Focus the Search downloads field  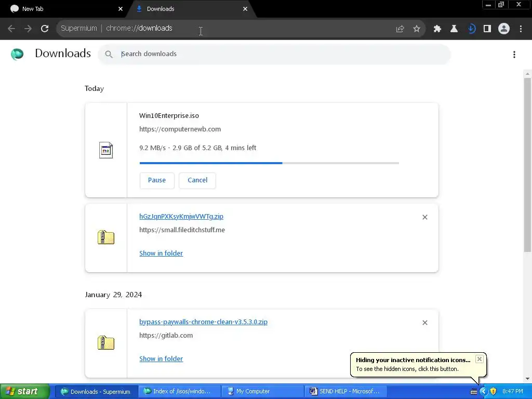click(274, 54)
